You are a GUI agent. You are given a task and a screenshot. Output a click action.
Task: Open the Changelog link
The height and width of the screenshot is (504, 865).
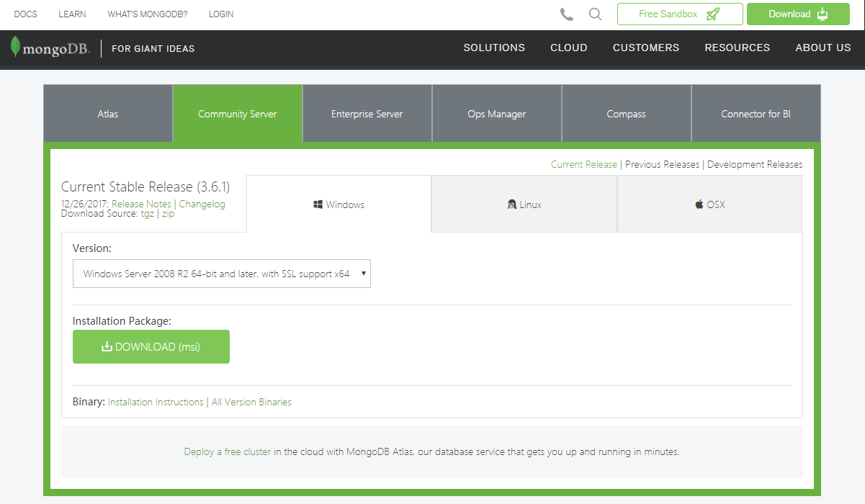click(202, 204)
